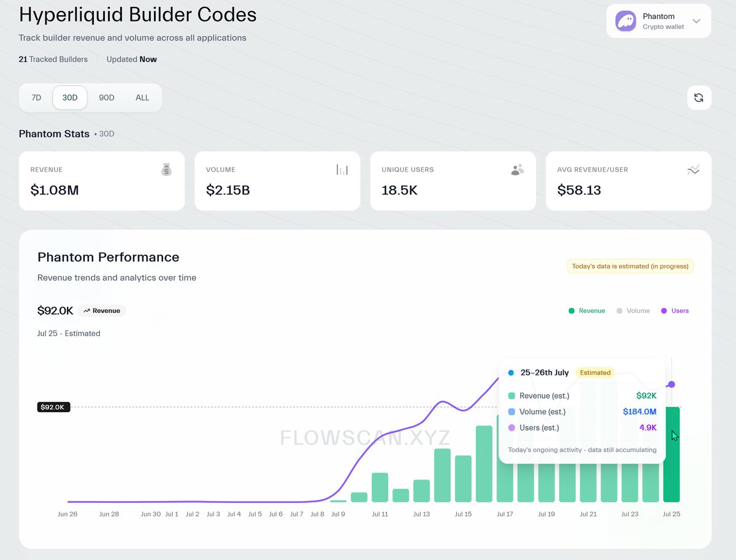
Task: Click the Jun 26 x-axis date label
Action: [67, 514]
